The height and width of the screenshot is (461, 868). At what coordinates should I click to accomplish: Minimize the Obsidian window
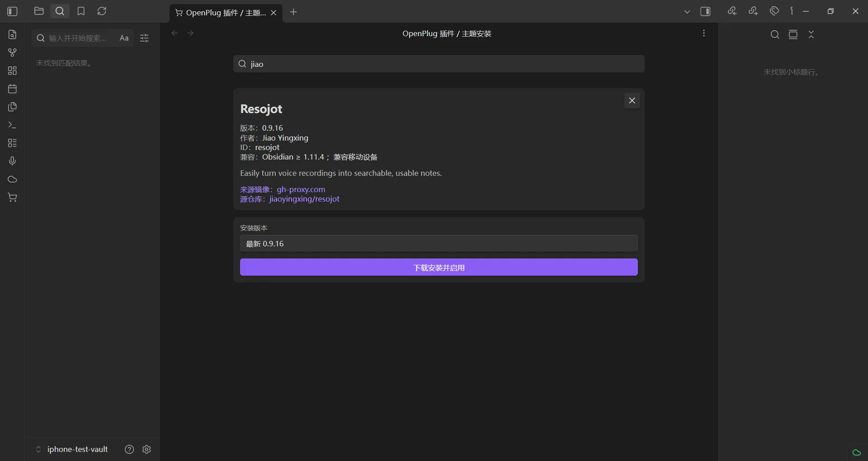[x=806, y=11]
